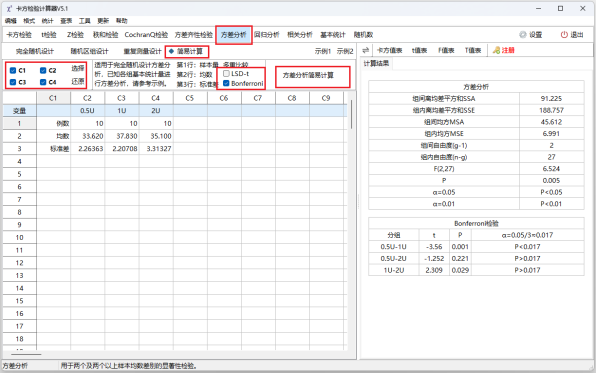Choose the 简易计算 sub-tab
The height and width of the screenshot is (373, 596).
tap(187, 51)
